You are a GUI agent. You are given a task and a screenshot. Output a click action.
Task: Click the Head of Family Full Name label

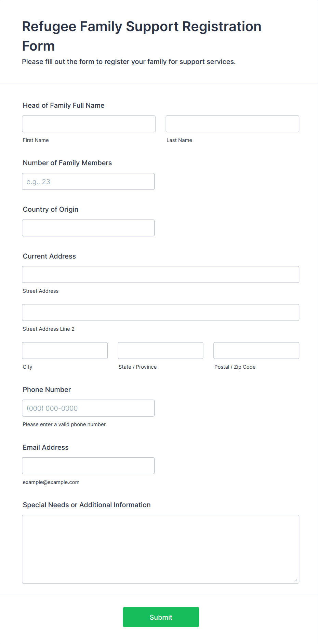click(x=64, y=105)
